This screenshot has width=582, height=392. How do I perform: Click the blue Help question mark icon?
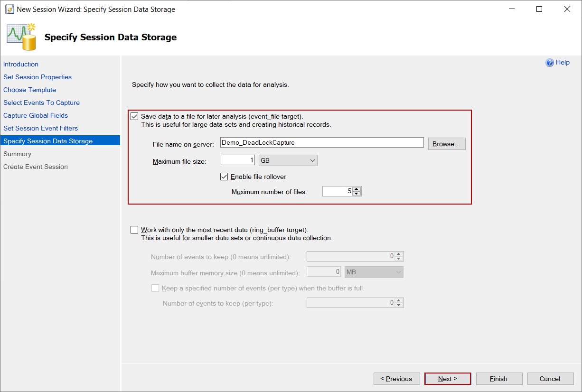point(550,63)
